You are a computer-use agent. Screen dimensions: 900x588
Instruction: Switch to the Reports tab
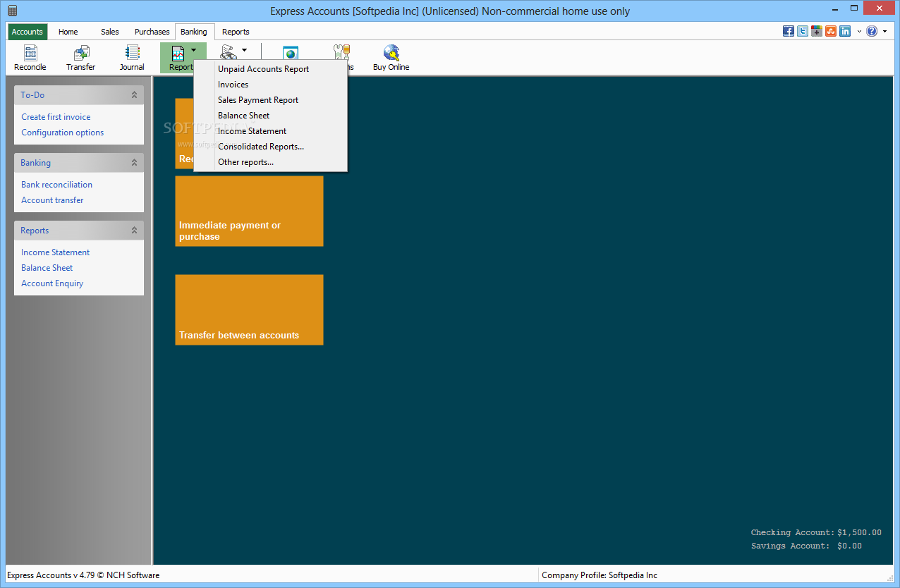[x=236, y=32]
